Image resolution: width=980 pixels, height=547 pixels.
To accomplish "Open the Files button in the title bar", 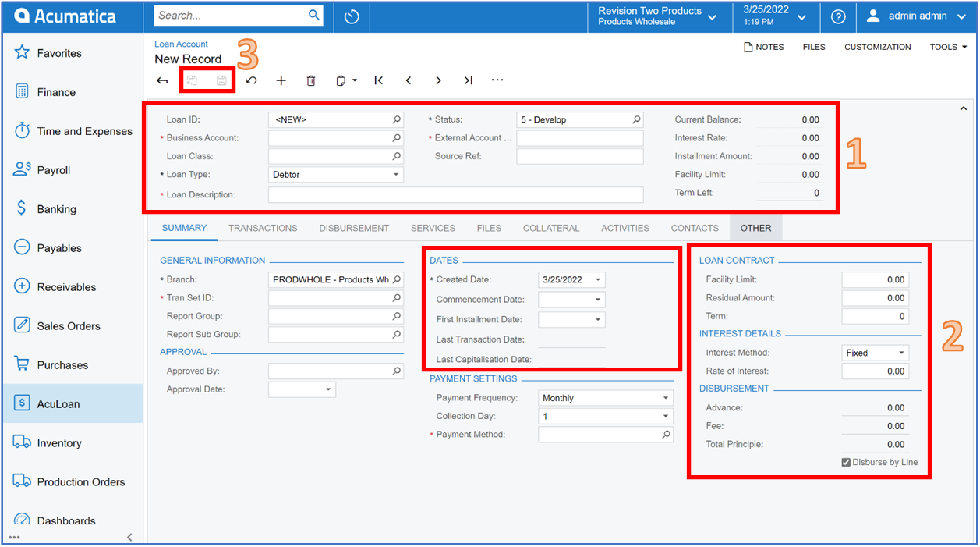I will coord(814,48).
